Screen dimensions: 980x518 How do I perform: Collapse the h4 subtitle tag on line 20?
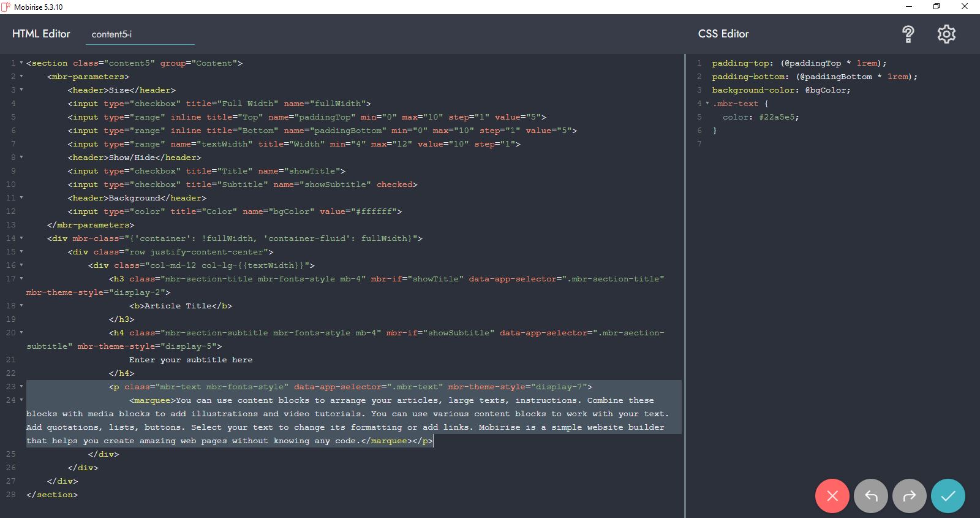coord(21,333)
